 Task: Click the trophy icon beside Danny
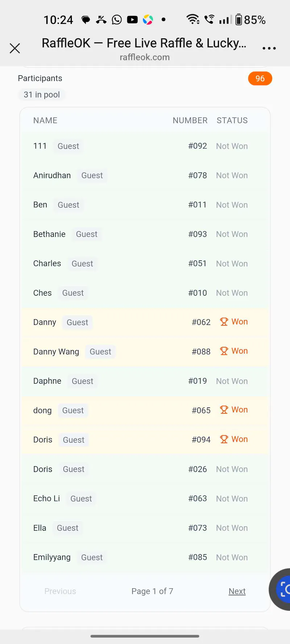pyautogui.click(x=224, y=322)
